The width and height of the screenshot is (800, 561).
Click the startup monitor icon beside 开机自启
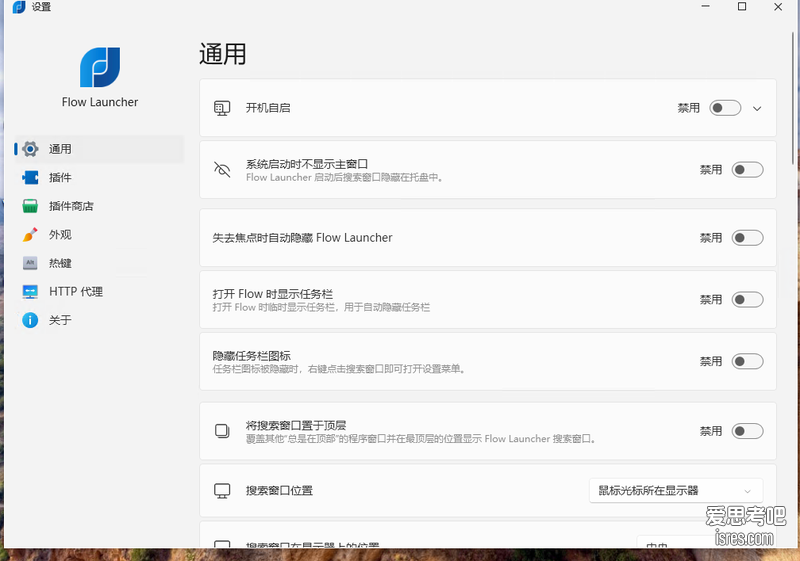point(222,108)
